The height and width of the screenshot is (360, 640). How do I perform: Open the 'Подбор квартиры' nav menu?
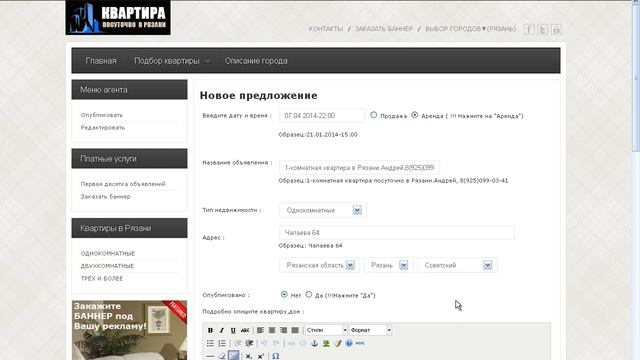coord(167,61)
